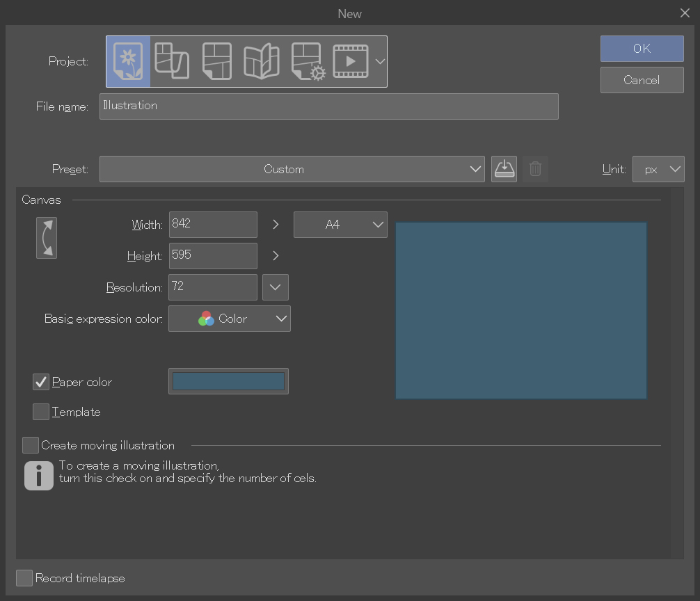Open the Preset dropdown showing Custom
700x601 pixels.
click(292, 169)
